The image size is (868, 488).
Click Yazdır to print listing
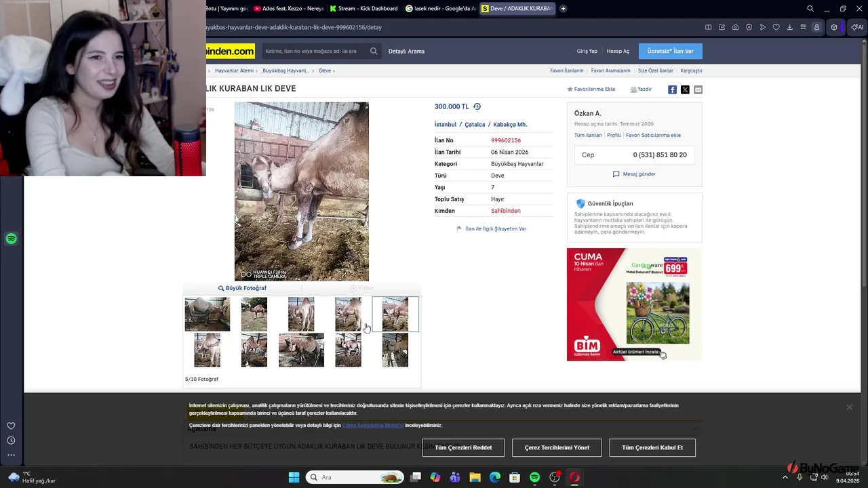(x=642, y=89)
